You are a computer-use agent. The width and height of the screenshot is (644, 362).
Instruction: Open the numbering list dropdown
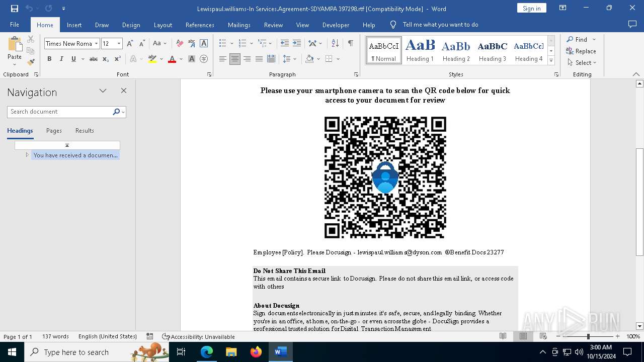pos(252,43)
